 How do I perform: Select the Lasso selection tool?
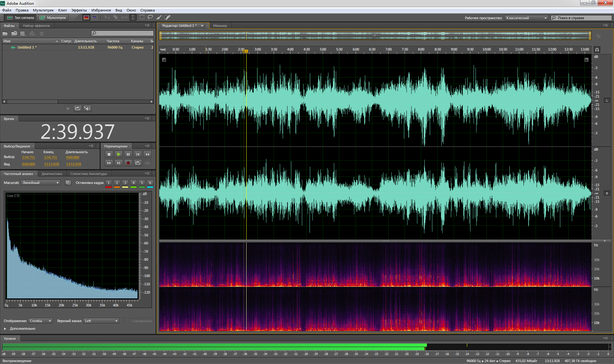(150, 18)
